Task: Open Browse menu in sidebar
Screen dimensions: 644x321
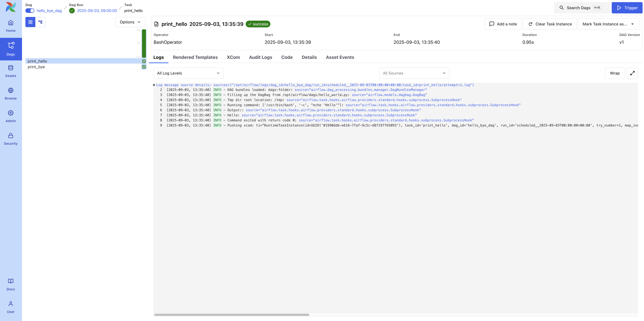Action: (10, 94)
